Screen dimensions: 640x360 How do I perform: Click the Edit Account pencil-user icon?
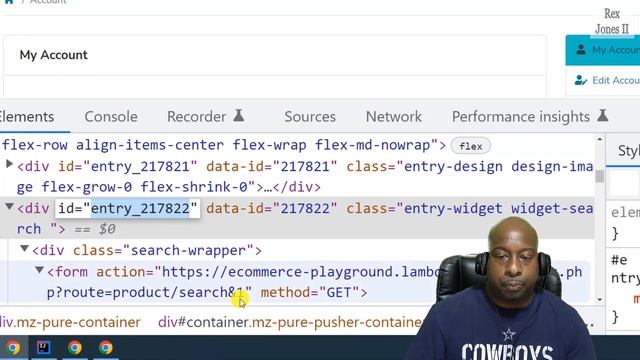[x=580, y=80]
